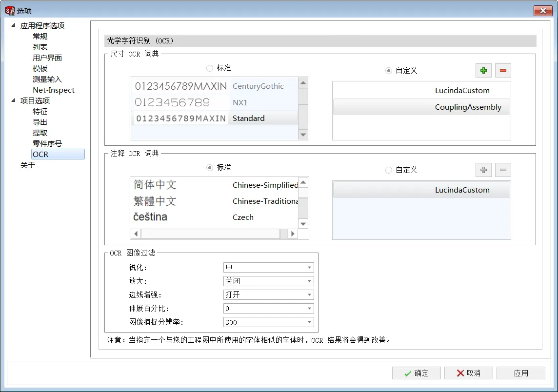Image resolution: width=558 pixels, height=392 pixels.
Task: Open 常规 settings page
Action: [40, 36]
